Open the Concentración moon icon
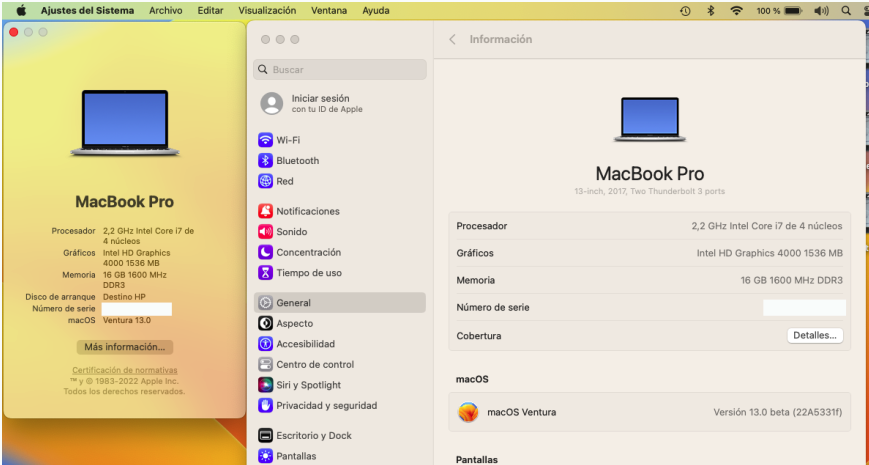869x465 pixels. pyautogui.click(x=266, y=252)
